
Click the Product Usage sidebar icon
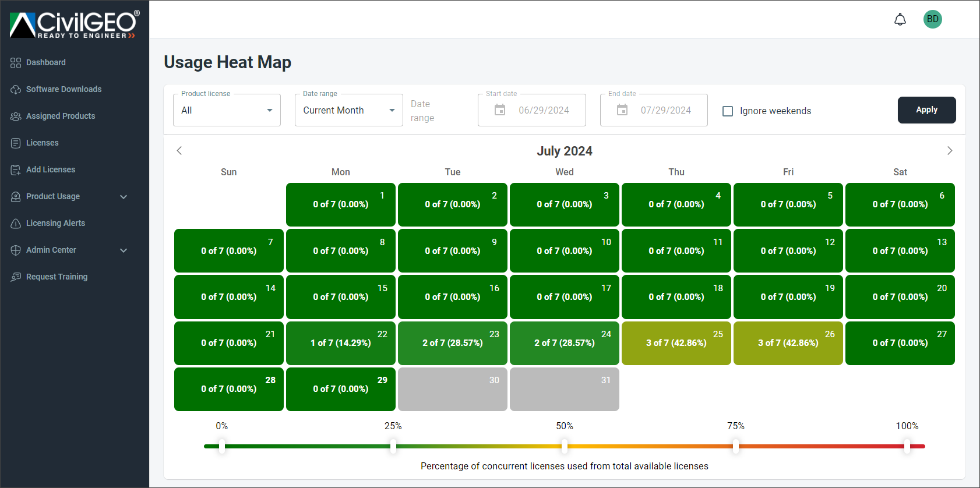16,196
